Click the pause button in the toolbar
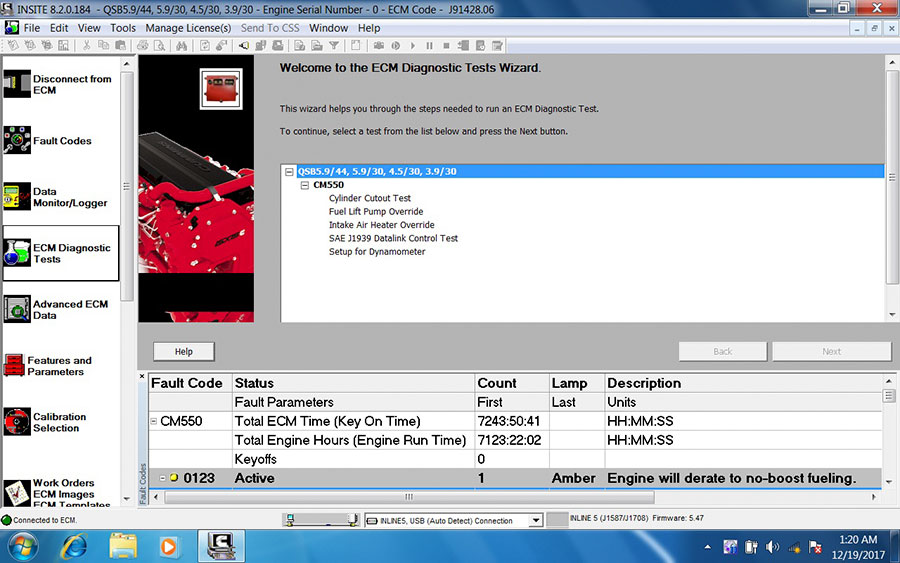This screenshot has width=900, height=563. click(x=430, y=45)
